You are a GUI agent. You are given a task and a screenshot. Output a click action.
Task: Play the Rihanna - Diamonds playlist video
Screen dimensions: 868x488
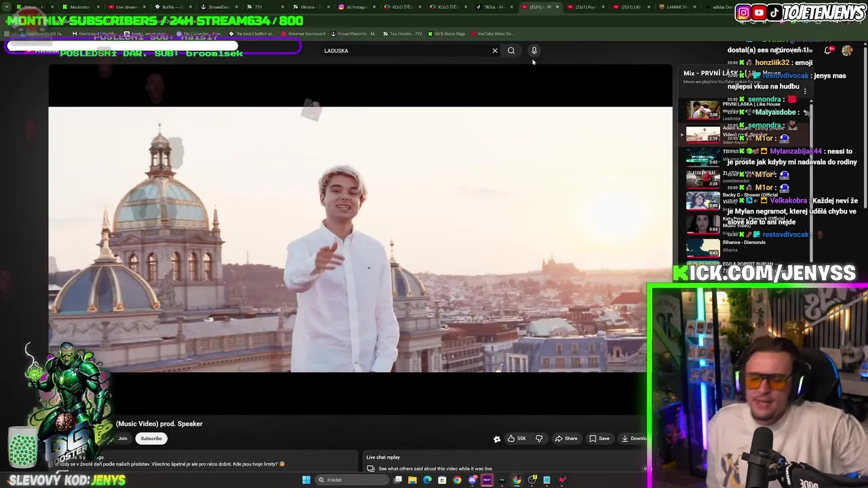click(703, 247)
